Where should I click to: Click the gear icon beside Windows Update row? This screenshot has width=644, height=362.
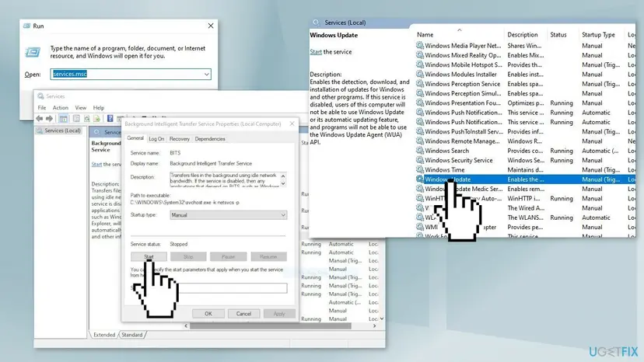point(419,179)
